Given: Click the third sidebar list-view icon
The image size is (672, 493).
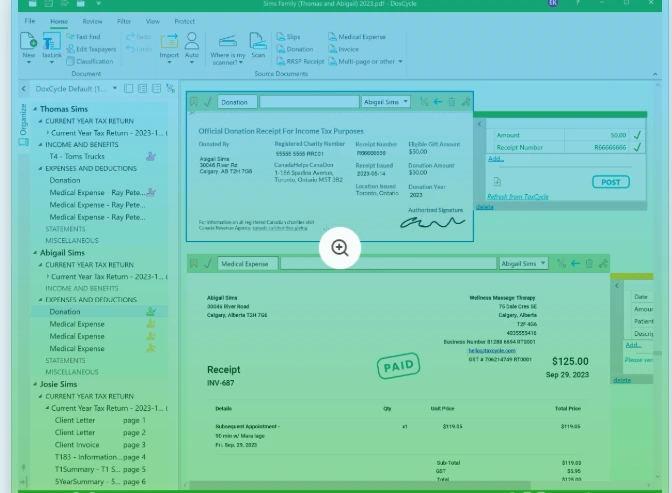Looking at the screenshot, I should tap(156, 89).
